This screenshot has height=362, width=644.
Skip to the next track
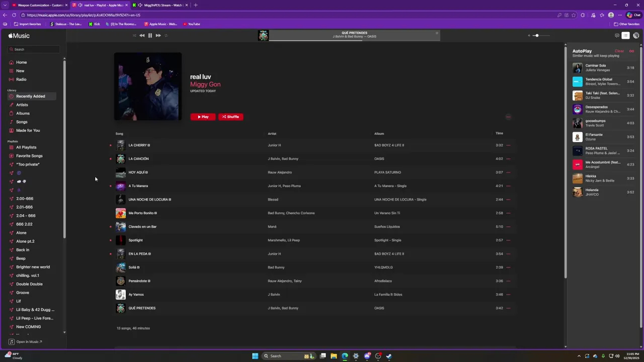tap(158, 36)
